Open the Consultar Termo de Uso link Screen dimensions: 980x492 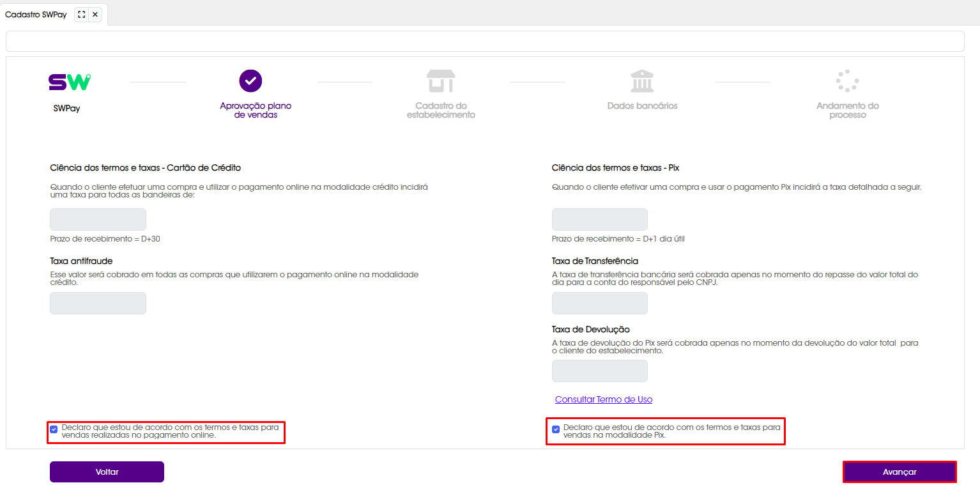[603, 399]
